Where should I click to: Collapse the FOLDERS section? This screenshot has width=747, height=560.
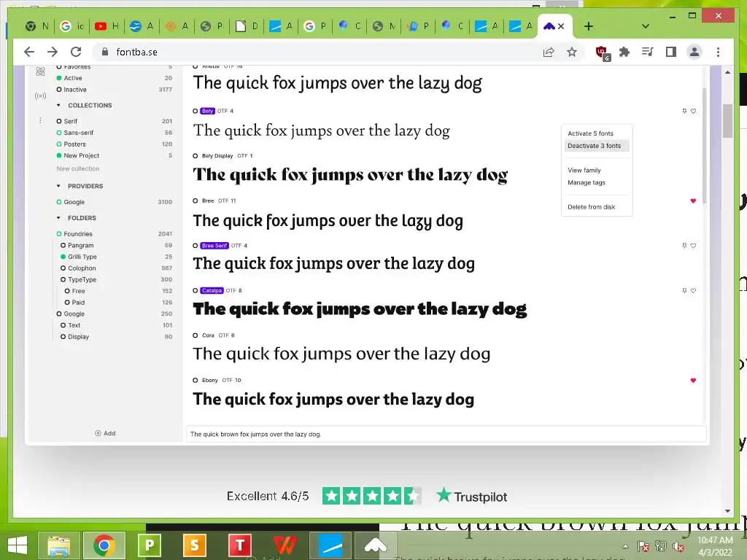[58, 218]
